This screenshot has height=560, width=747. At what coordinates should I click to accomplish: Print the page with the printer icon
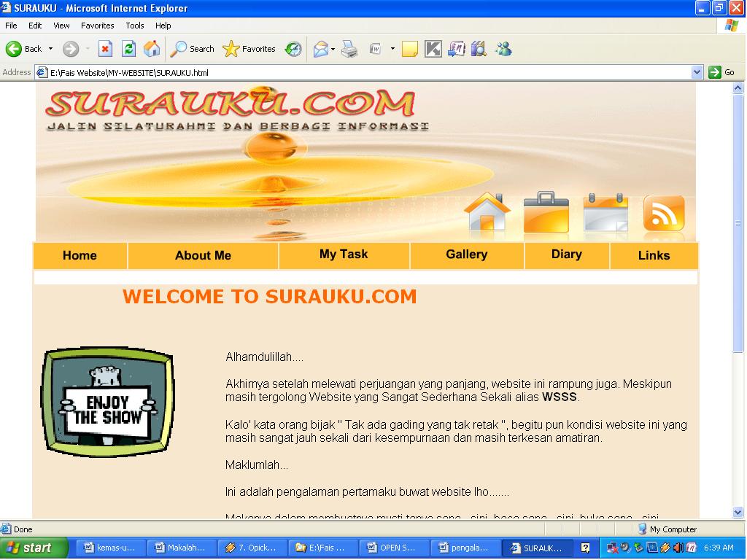[349, 49]
